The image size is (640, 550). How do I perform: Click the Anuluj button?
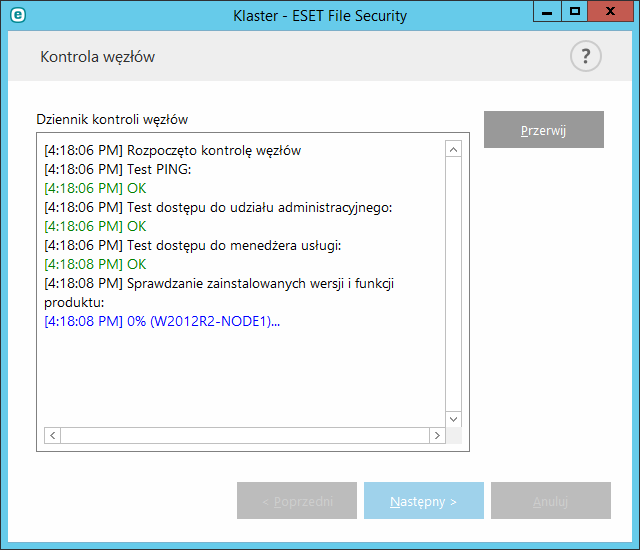click(x=551, y=501)
